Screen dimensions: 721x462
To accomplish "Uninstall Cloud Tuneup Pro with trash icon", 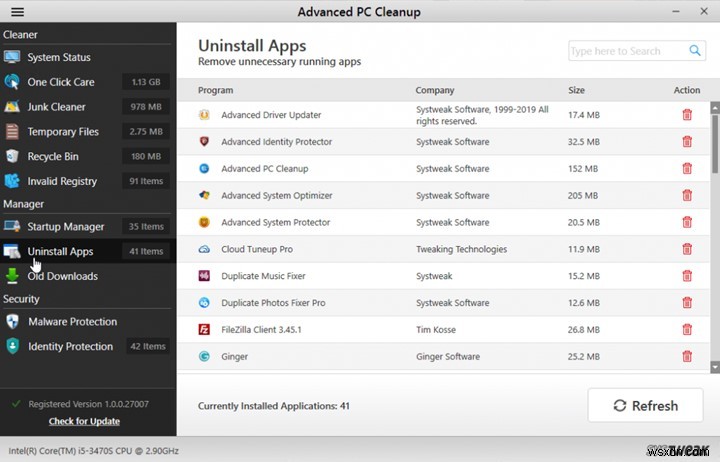I will tap(687, 249).
